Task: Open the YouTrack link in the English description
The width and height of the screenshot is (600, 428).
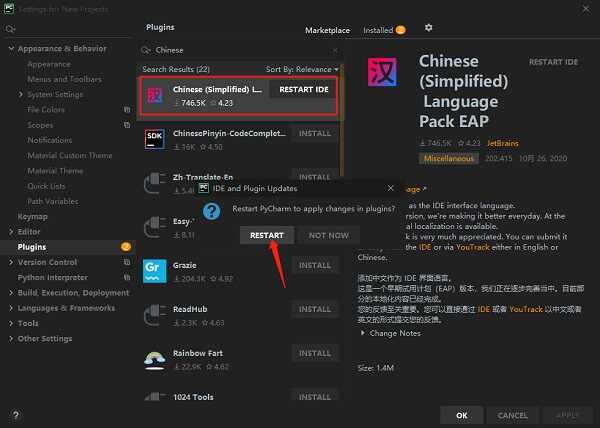Action: (473, 247)
